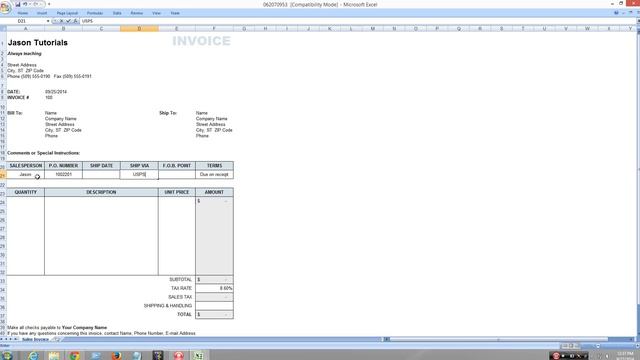The image size is (640, 360).
Task: Expand the Name Box dropdown arrow
Action: (48, 21)
